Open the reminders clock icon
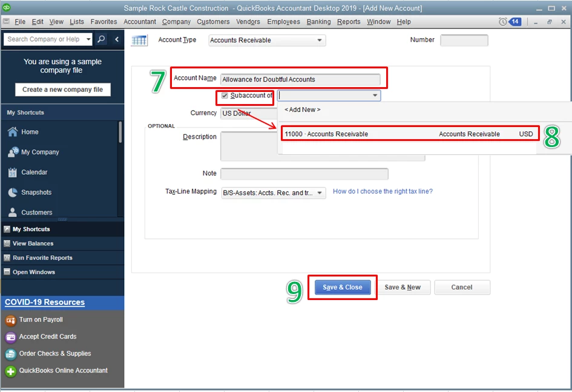Screen dimensions: 572x392 coord(502,22)
